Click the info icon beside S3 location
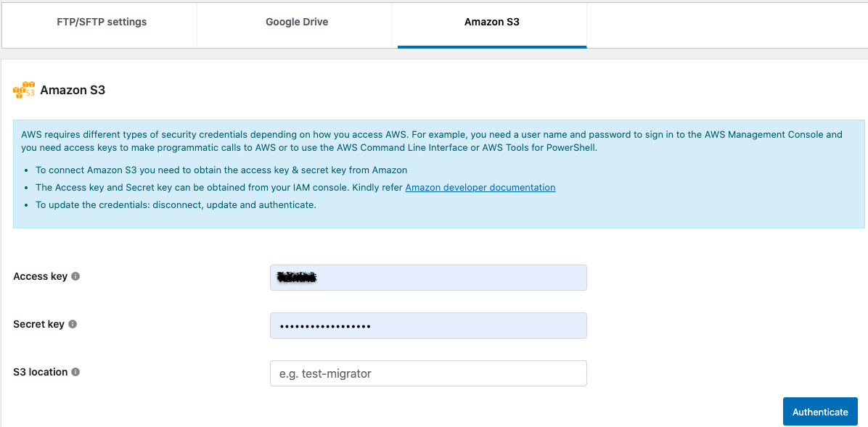The width and height of the screenshot is (868, 427). 75,372
